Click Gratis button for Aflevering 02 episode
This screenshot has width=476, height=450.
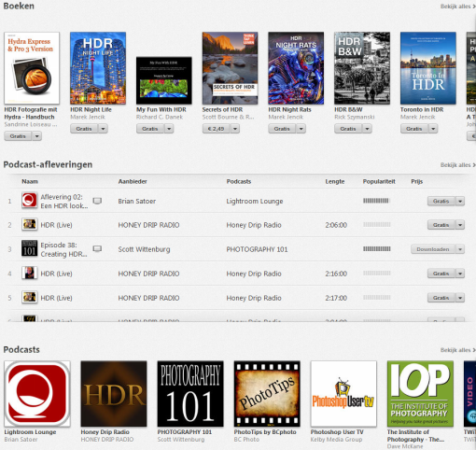coord(441,201)
